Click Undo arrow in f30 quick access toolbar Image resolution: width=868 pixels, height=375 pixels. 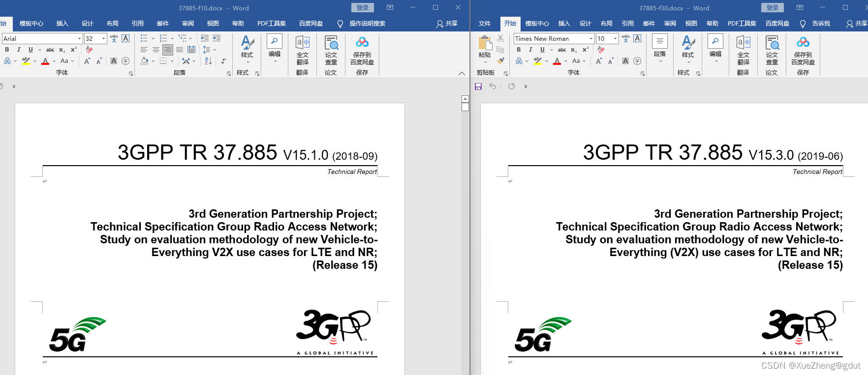tap(493, 86)
